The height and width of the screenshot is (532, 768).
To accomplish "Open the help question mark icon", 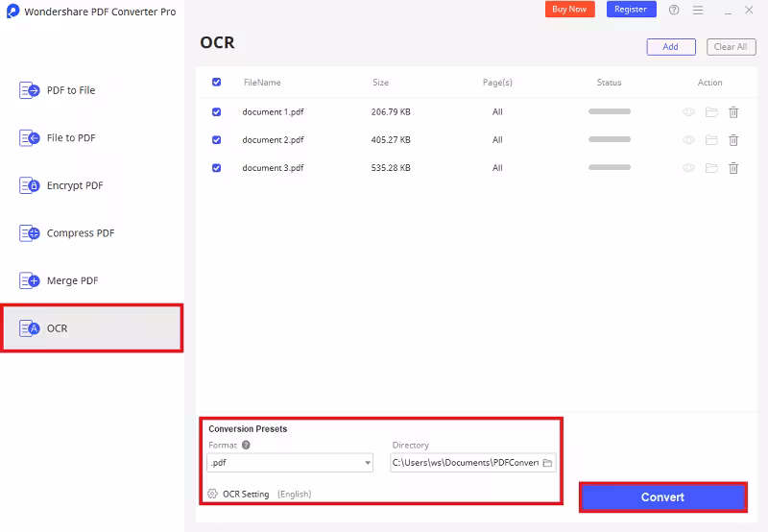I will (674, 10).
